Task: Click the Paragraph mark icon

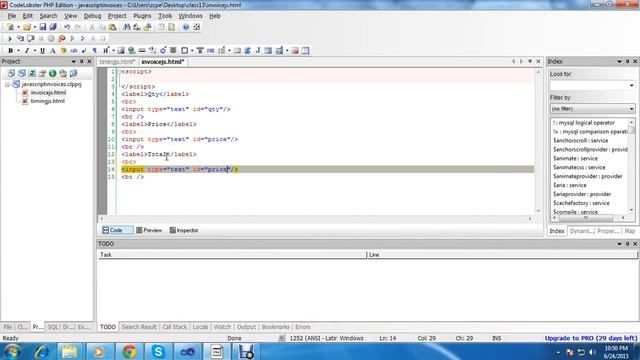Action: coord(95,51)
